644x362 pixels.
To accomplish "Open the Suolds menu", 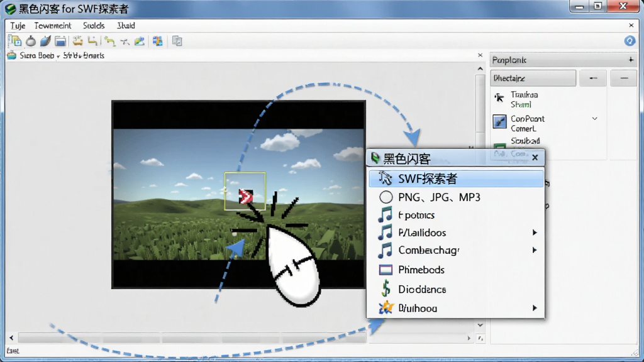I will tap(94, 25).
